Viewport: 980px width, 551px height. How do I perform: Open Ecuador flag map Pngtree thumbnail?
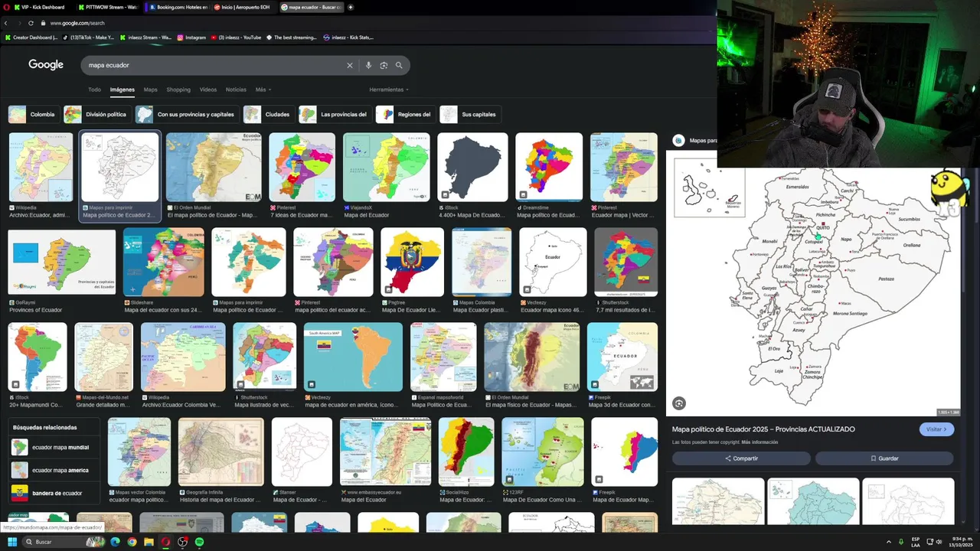coord(412,262)
